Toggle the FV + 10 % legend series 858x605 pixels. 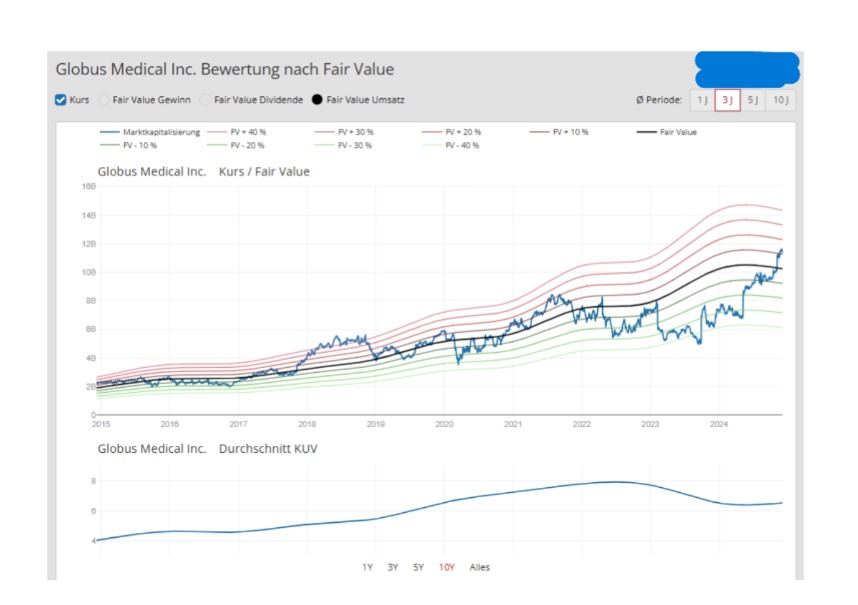tap(559, 132)
